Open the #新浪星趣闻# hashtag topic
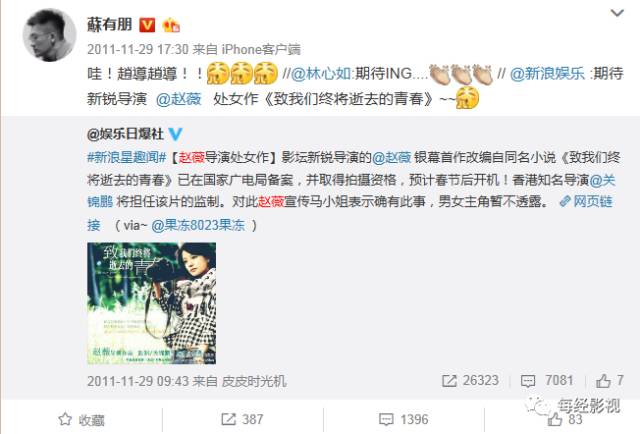This screenshot has height=434, width=640. [x=127, y=158]
